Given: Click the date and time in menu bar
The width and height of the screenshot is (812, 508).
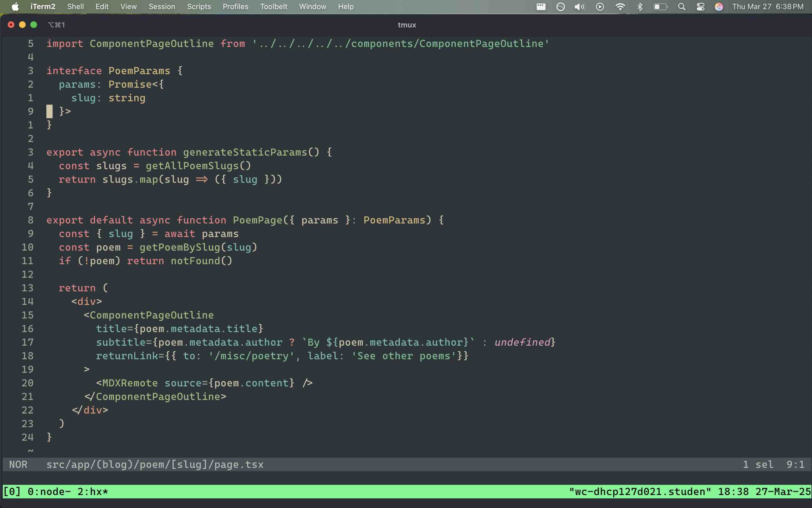Looking at the screenshot, I should click(768, 7).
